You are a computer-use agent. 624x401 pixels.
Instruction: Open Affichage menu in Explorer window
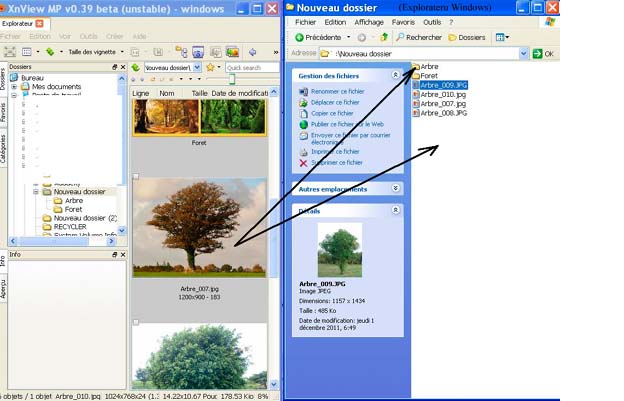click(x=369, y=22)
